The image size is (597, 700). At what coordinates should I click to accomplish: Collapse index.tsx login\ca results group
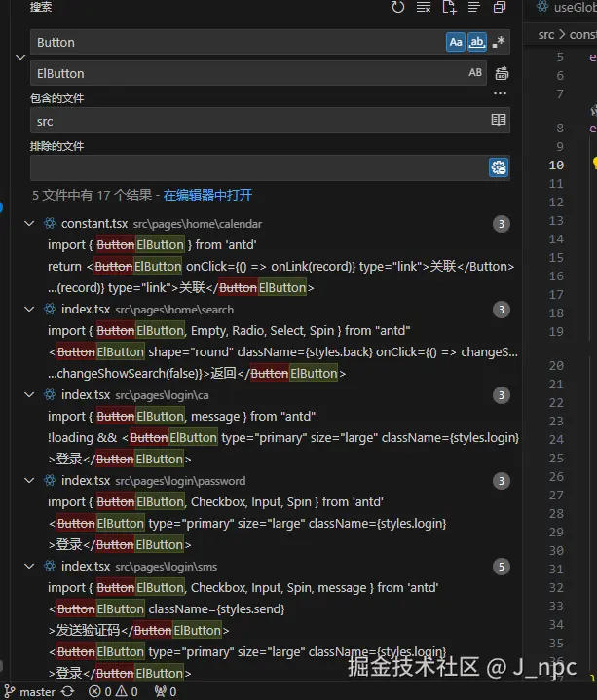[29, 395]
